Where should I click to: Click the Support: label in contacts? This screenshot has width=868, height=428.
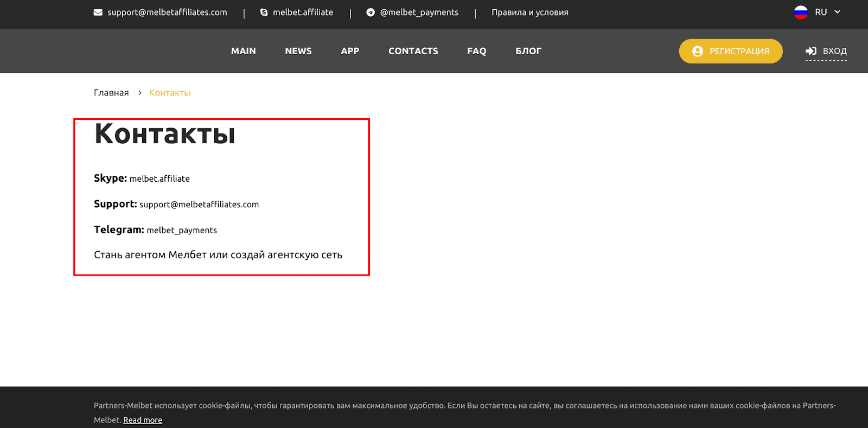116,204
